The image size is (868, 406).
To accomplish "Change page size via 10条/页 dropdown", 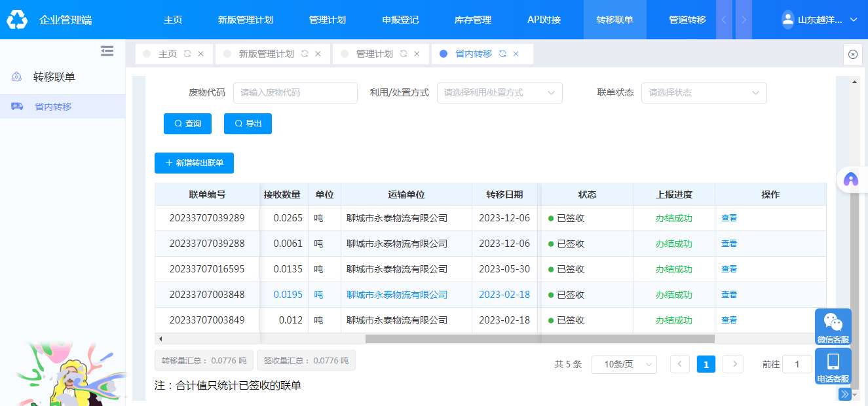I will (x=624, y=365).
